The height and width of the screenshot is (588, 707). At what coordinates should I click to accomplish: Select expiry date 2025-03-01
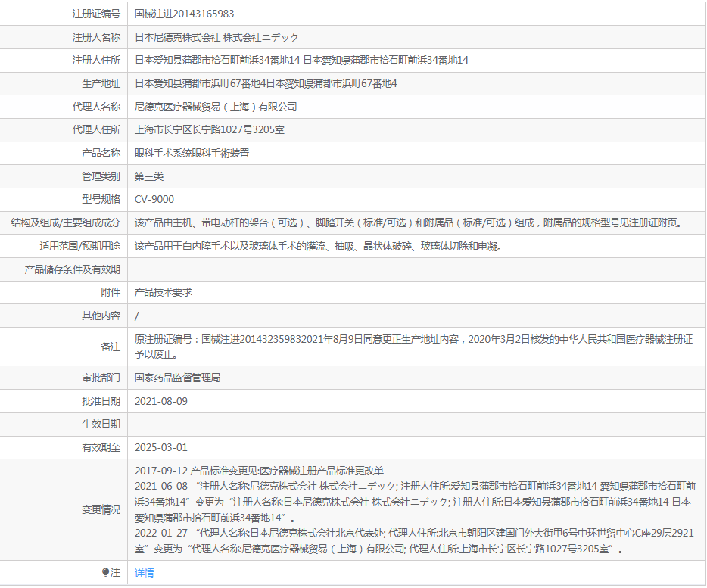161,447
